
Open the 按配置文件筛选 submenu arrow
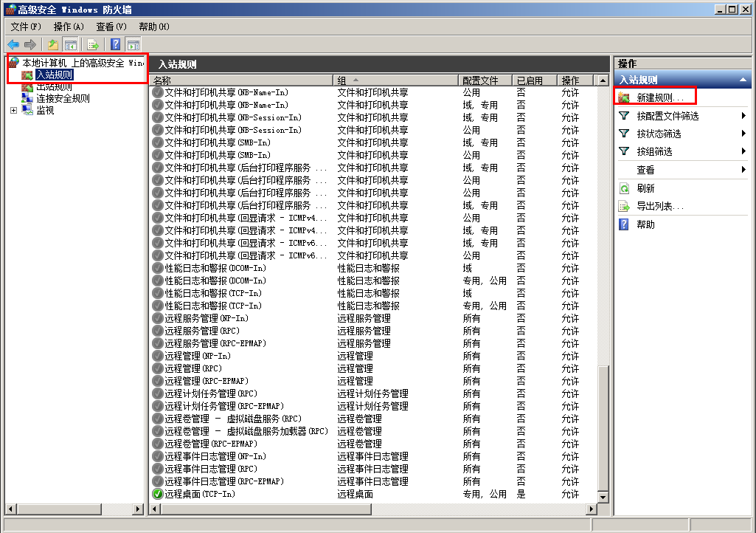pos(743,116)
